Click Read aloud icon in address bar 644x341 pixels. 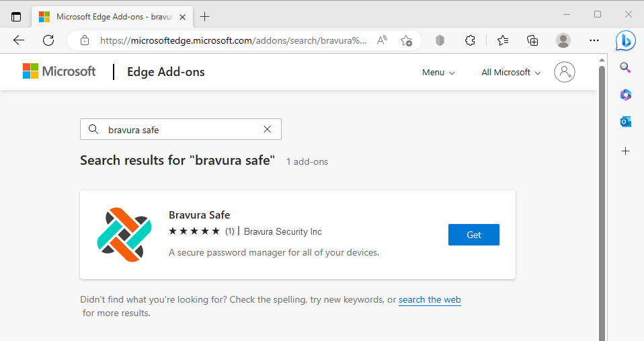tap(382, 40)
